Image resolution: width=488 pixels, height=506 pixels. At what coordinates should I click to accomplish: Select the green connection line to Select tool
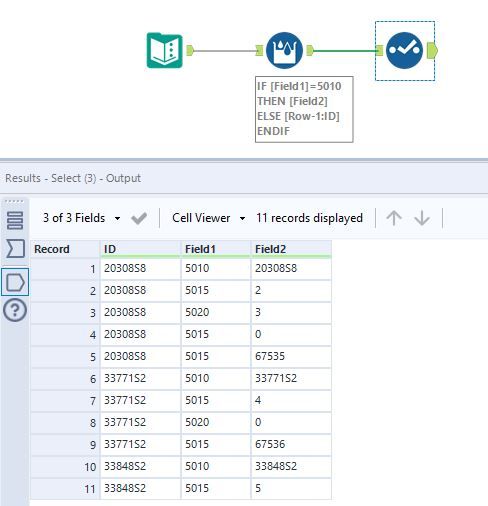click(345, 51)
